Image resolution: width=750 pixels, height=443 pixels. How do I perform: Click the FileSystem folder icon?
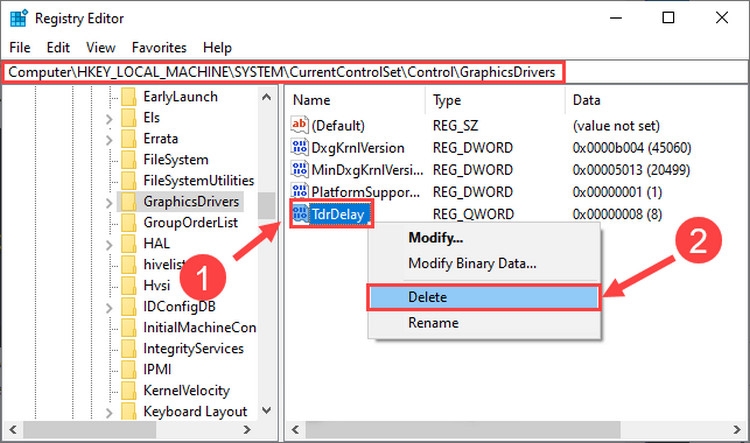pos(129,160)
